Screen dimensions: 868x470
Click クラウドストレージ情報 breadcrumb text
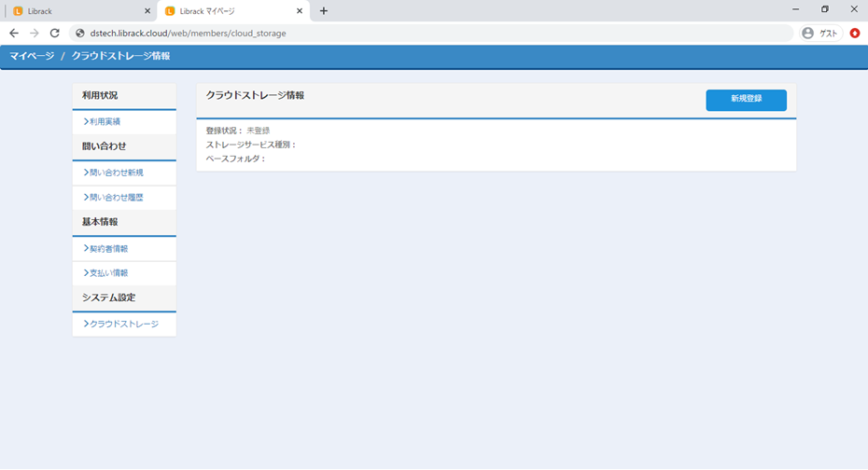(x=120, y=56)
